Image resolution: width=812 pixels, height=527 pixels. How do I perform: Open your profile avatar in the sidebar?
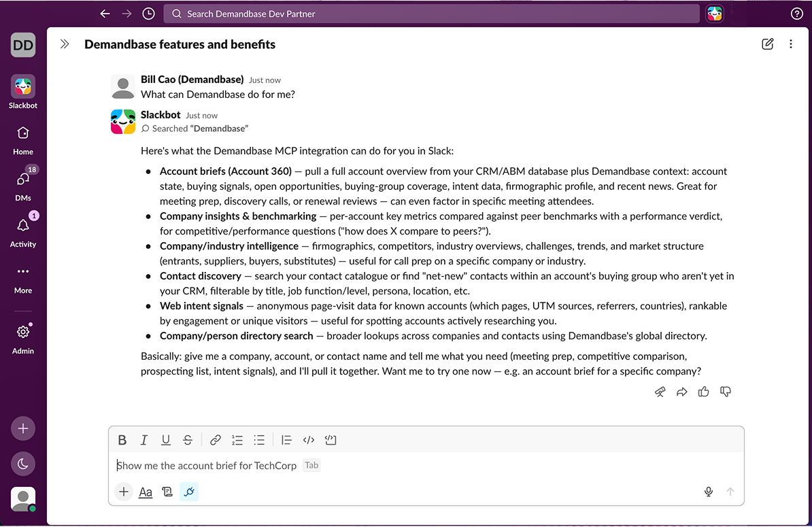coord(23,499)
